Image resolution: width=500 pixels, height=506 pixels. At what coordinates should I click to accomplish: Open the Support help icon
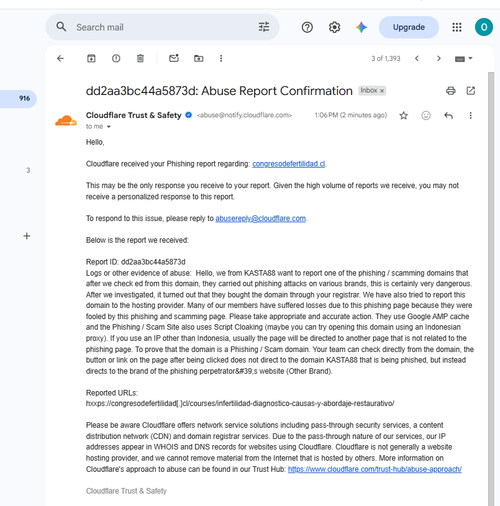pos(307,27)
